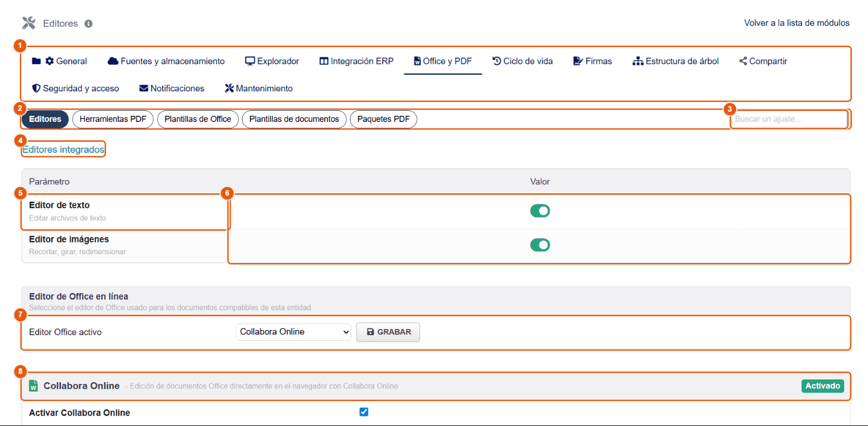Screen dimensions: 868x426
Task: Click the signature icon of Firmas tab
Action: [x=578, y=61]
